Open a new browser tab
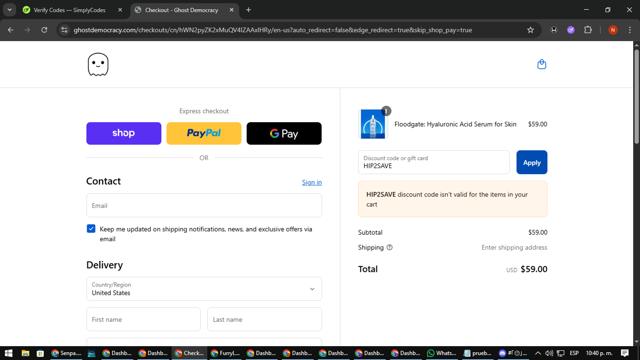This screenshot has height=360, width=640. 248,10
